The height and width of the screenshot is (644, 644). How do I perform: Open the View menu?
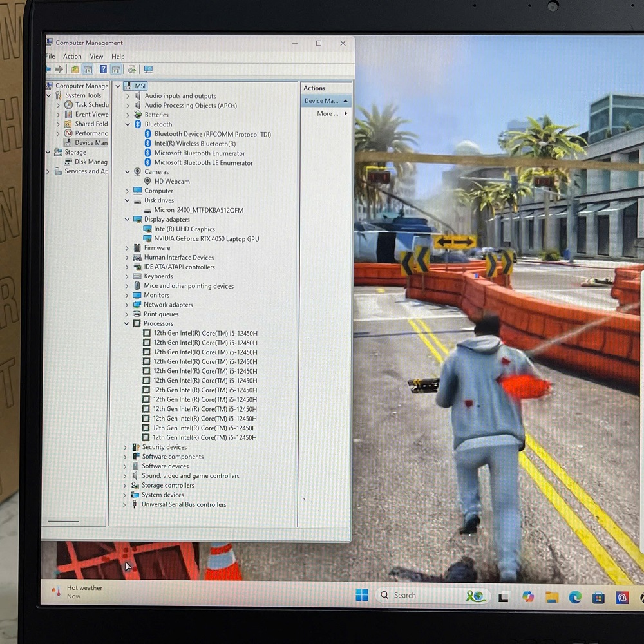click(x=97, y=57)
